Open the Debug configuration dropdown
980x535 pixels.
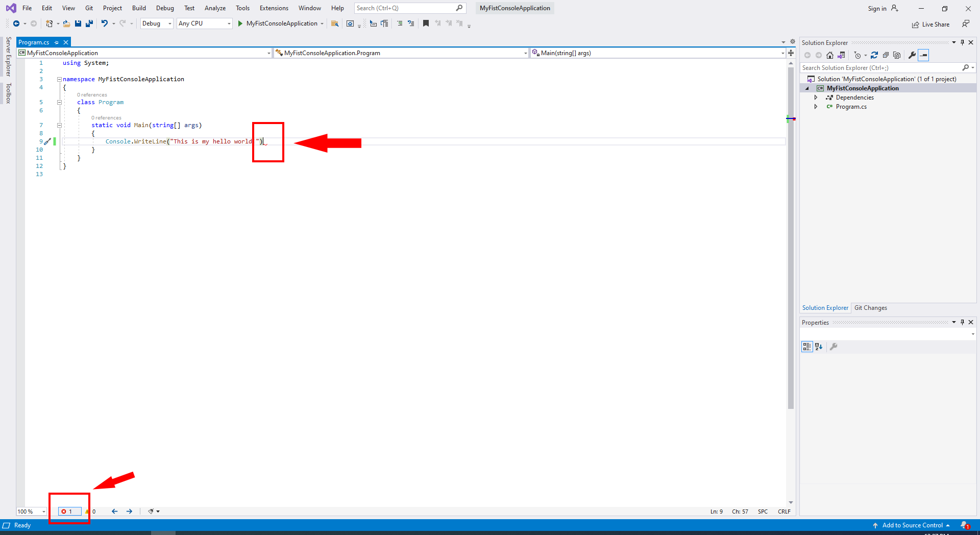click(157, 23)
